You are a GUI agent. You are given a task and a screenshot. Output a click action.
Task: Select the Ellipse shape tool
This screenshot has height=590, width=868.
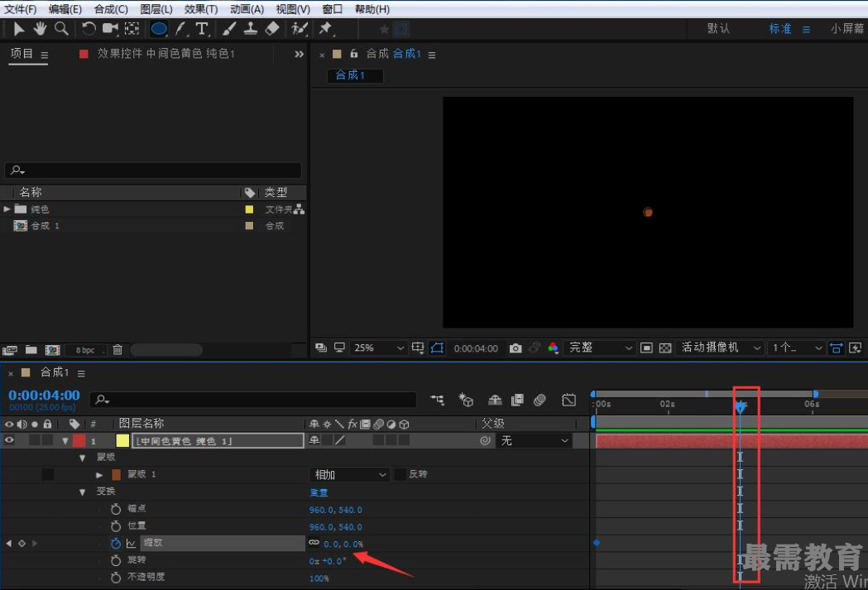pos(159,29)
